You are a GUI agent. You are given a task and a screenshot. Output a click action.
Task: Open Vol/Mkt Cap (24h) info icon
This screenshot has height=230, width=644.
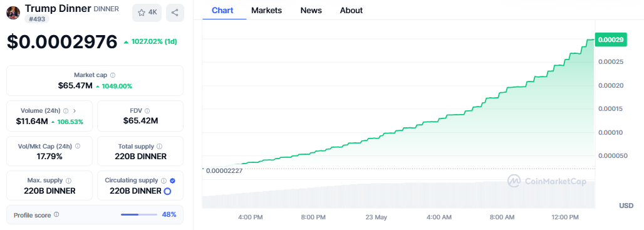coord(78,146)
